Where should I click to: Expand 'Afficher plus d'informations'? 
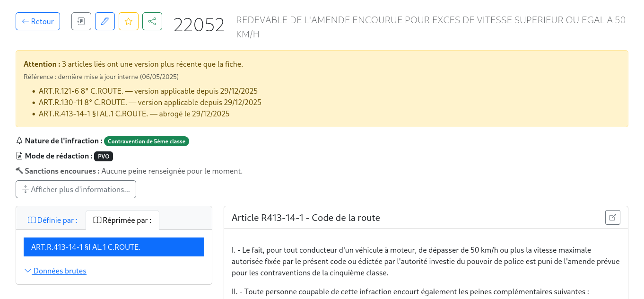[x=76, y=189]
